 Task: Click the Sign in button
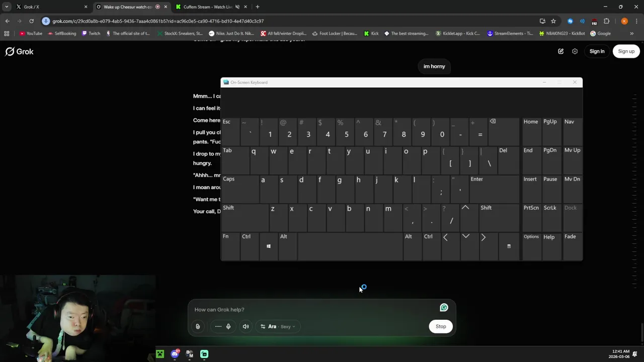pyautogui.click(x=597, y=51)
